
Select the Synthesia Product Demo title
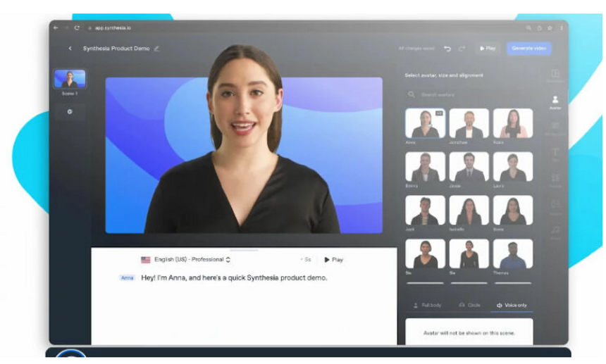pyautogui.click(x=116, y=49)
